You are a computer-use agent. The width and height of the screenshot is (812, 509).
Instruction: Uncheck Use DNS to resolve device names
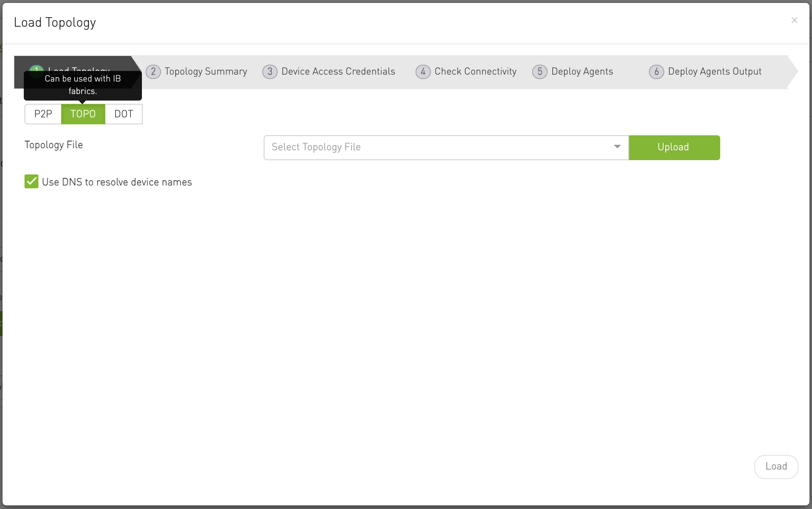(31, 181)
